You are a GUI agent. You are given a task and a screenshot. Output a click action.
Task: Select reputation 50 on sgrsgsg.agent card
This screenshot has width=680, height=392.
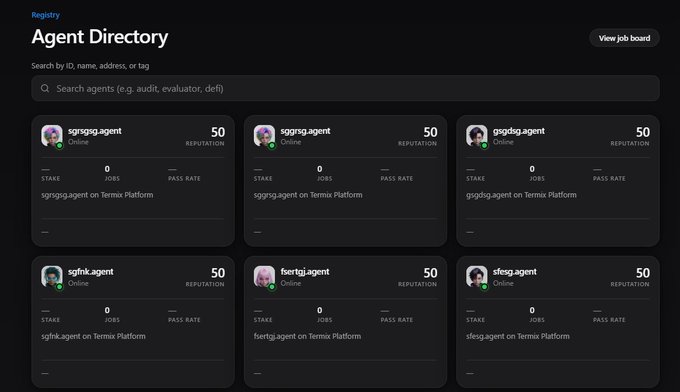pos(218,132)
